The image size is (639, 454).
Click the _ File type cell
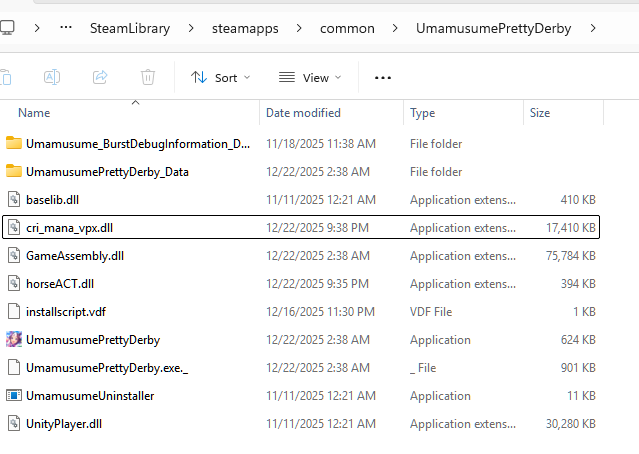point(423,368)
